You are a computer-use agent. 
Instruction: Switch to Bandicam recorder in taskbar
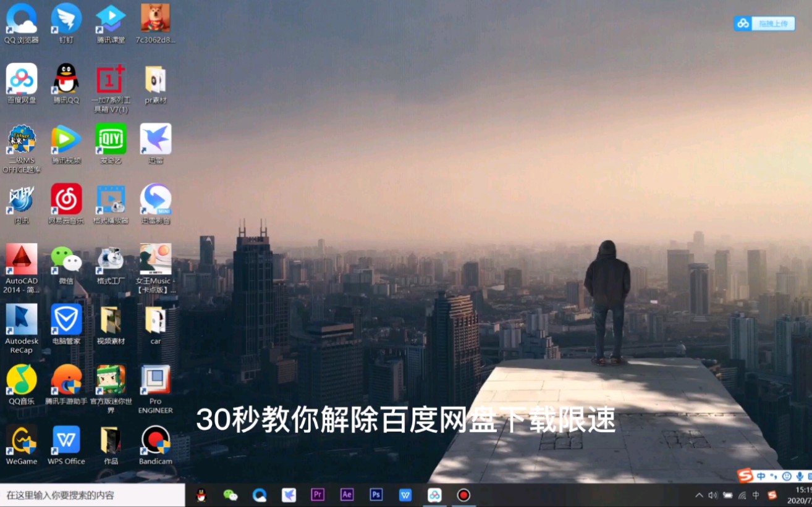click(463, 495)
